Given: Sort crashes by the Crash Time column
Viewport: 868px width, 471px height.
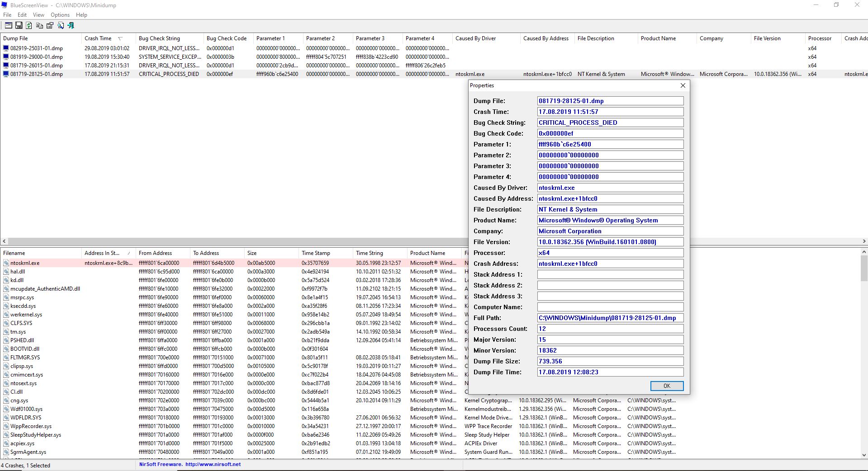Looking at the screenshot, I should coord(109,38).
